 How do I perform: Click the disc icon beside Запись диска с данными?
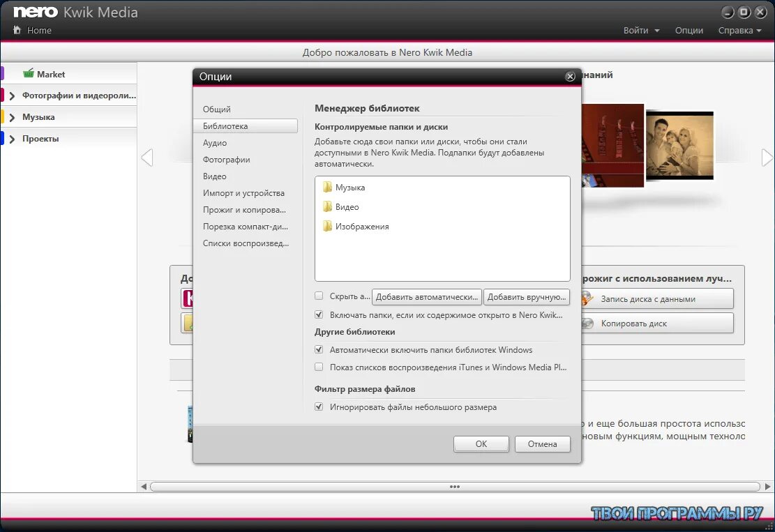[x=587, y=298]
